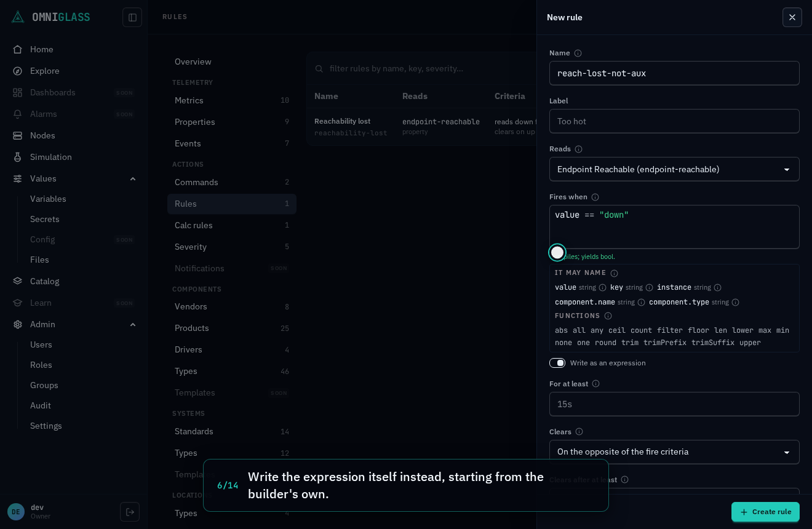Open the Commands section link

coord(232,182)
